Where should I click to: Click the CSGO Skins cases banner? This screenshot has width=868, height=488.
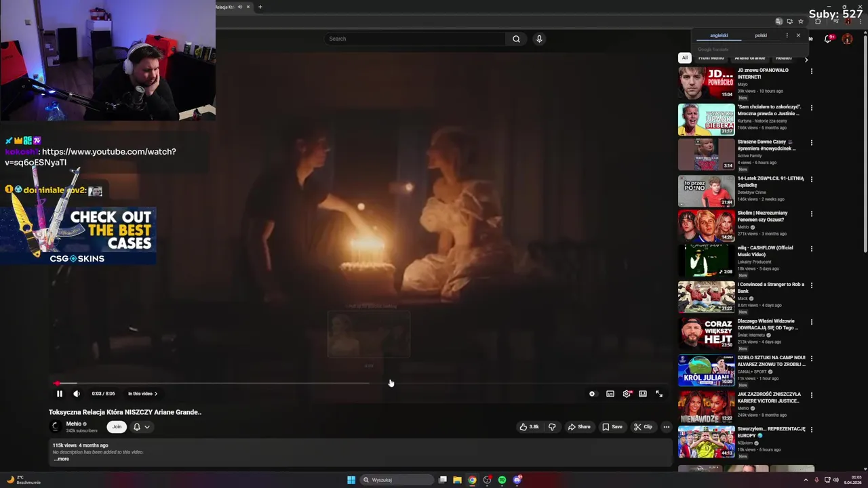pos(78,236)
